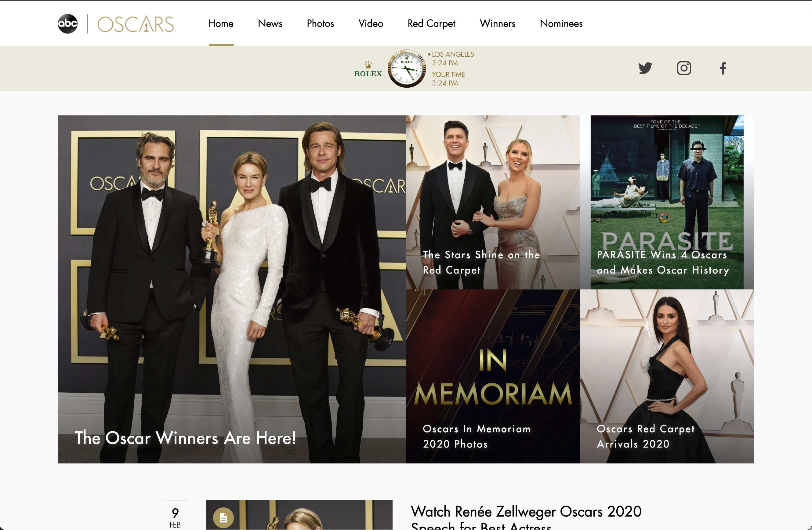The image size is (812, 530).
Task: Click the article document icon on the Zellweger thumbnail
Action: [223, 518]
